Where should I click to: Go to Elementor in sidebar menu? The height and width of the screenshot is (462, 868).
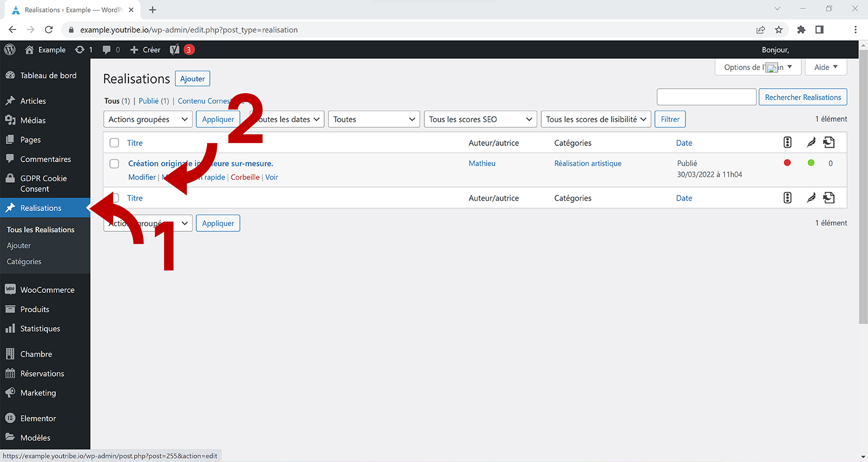click(x=38, y=419)
